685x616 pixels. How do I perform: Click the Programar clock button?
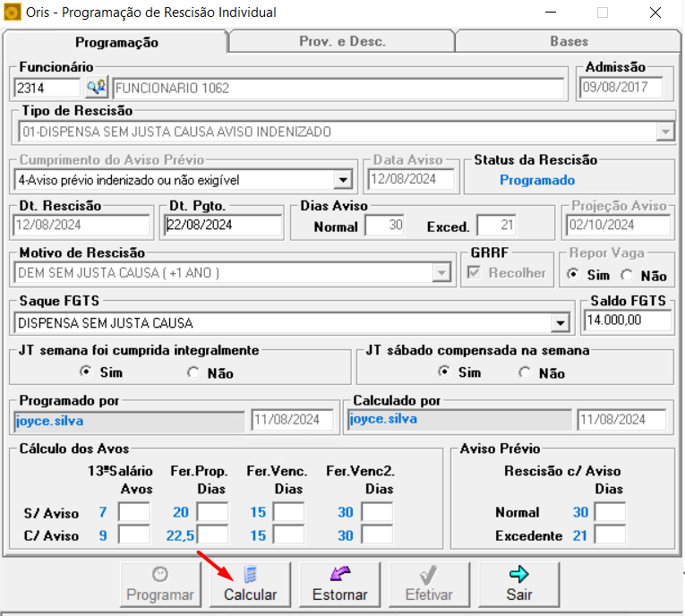(x=160, y=584)
